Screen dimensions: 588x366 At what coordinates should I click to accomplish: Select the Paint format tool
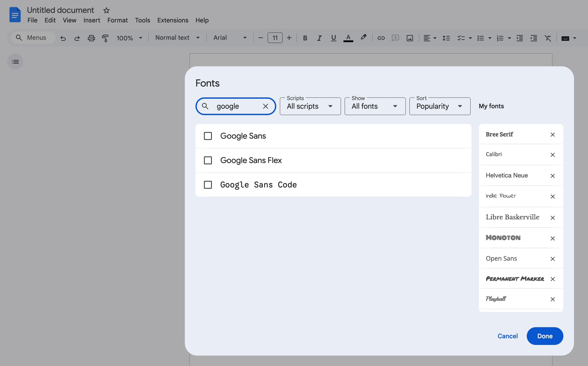point(105,38)
